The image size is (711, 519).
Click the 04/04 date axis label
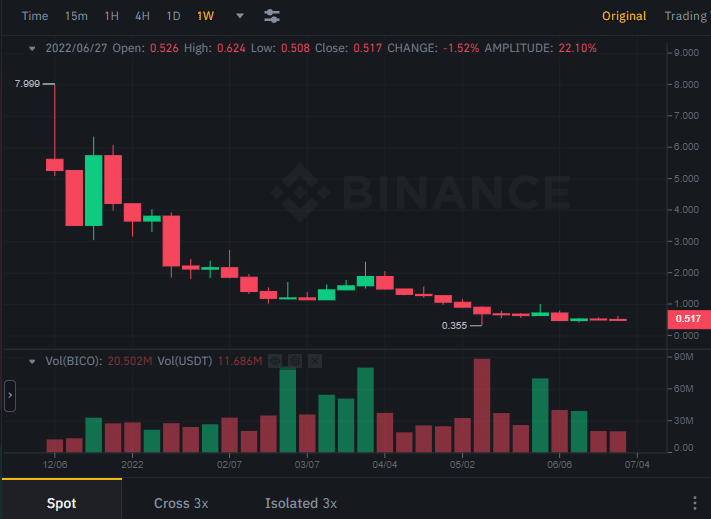tap(385, 465)
